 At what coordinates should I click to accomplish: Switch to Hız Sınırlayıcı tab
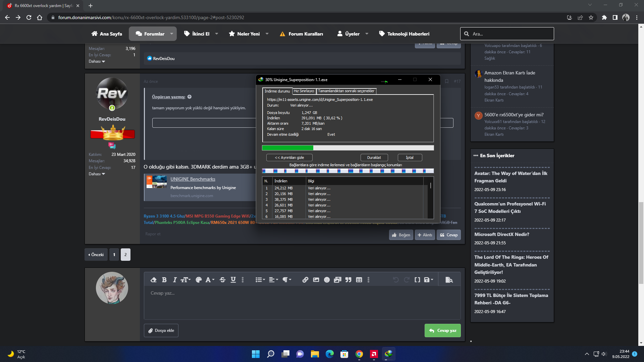304,91
